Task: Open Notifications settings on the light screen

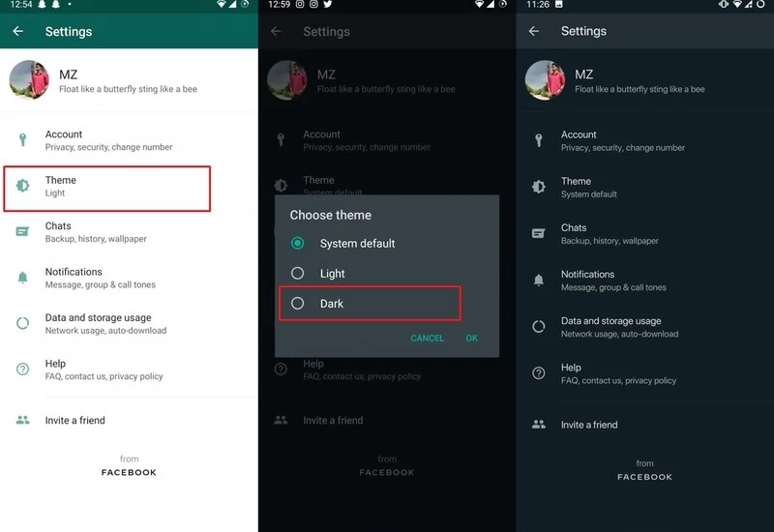Action: [x=100, y=278]
